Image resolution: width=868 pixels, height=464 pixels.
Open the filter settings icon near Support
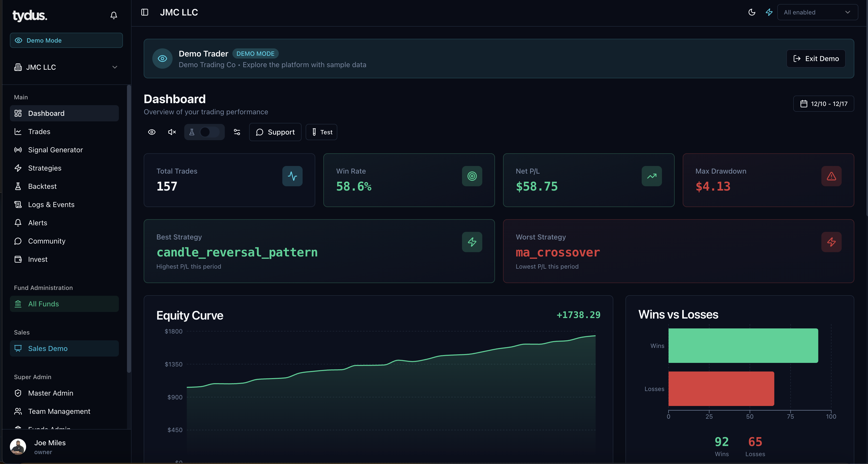pyautogui.click(x=237, y=132)
